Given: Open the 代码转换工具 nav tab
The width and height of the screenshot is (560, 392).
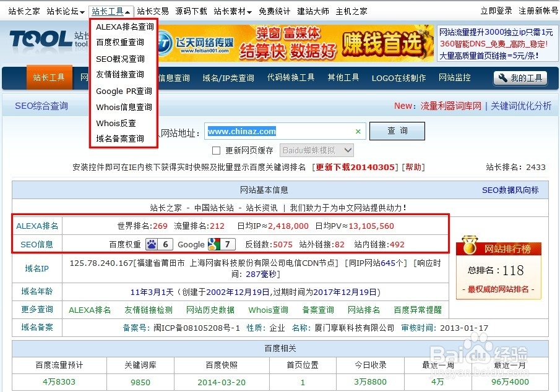Looking at the screenshot, I should [x=291, y=77].
